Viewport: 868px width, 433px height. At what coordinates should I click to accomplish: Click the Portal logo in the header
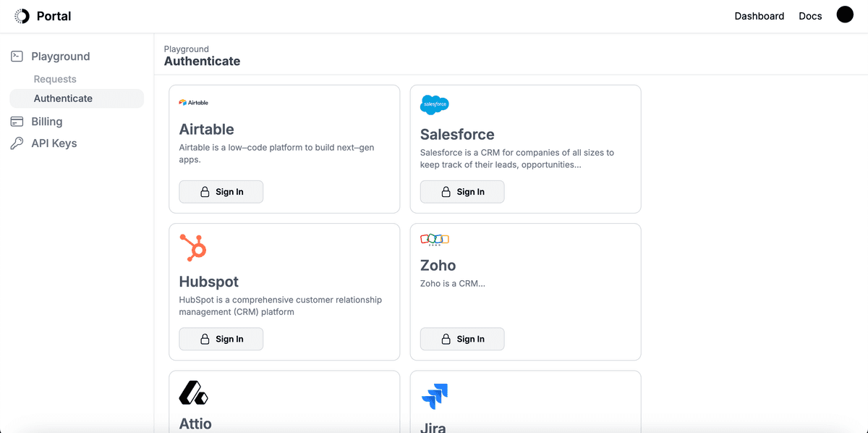42,15
